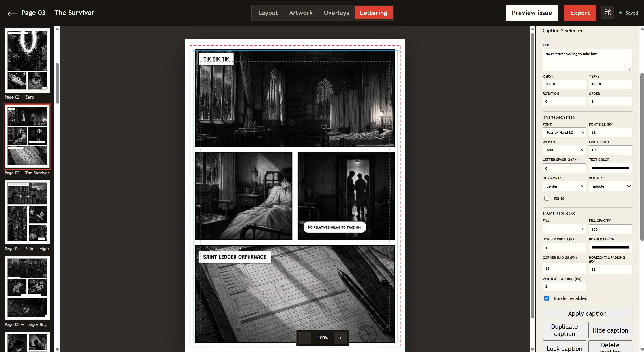
Task: Click the Order input field
Action: (x=610, y=101)
